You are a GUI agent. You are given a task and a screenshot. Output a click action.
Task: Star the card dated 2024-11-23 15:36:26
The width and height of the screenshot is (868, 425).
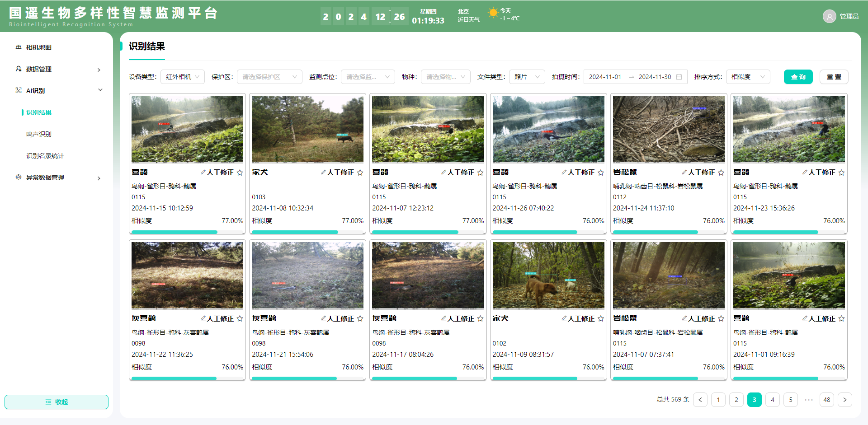[841, 173]
